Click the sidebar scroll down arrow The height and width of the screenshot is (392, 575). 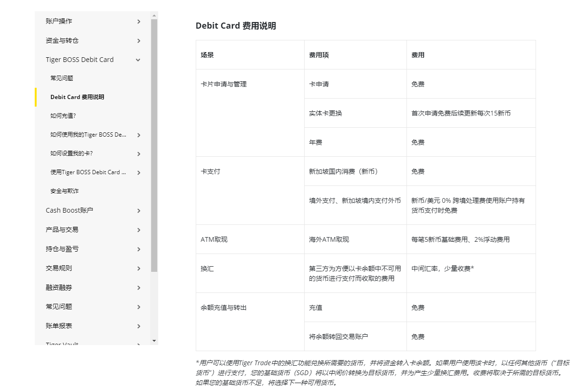click(x=154, y=341)
